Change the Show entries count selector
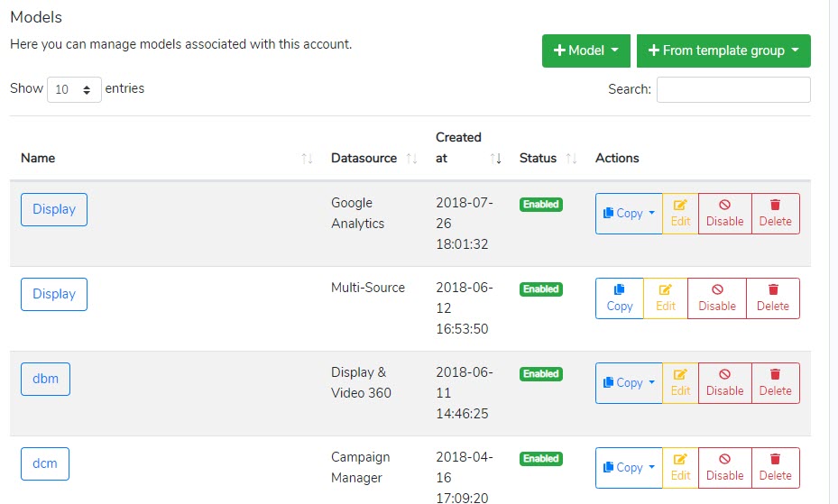Screen dimensions: 838x504 74,89
